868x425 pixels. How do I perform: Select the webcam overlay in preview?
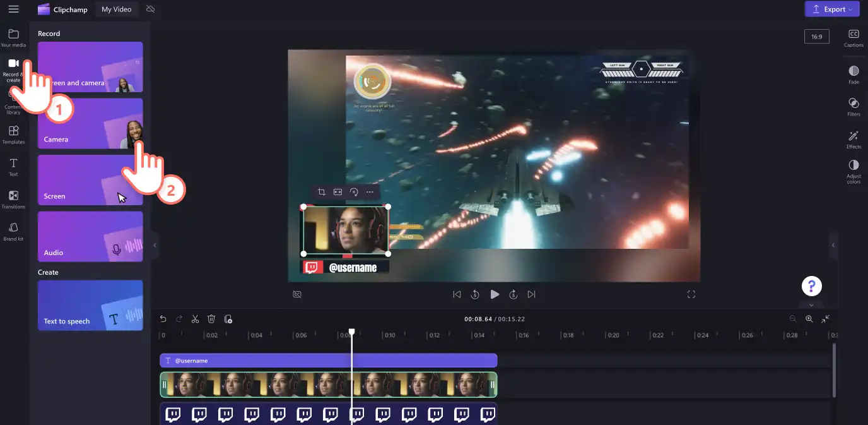[346, 230]
